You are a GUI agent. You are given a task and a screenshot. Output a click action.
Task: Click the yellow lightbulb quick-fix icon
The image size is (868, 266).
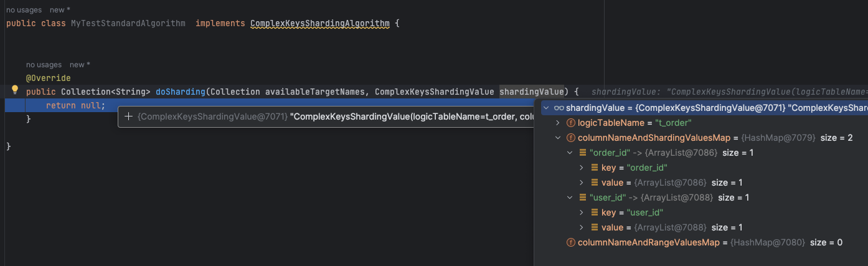point(16,90)
